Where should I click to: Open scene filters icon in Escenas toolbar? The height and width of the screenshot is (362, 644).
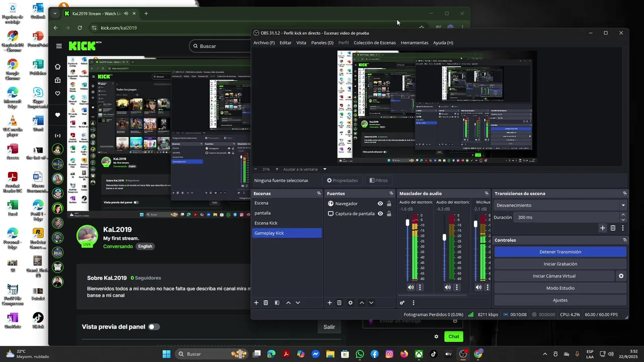click(277, 303)
